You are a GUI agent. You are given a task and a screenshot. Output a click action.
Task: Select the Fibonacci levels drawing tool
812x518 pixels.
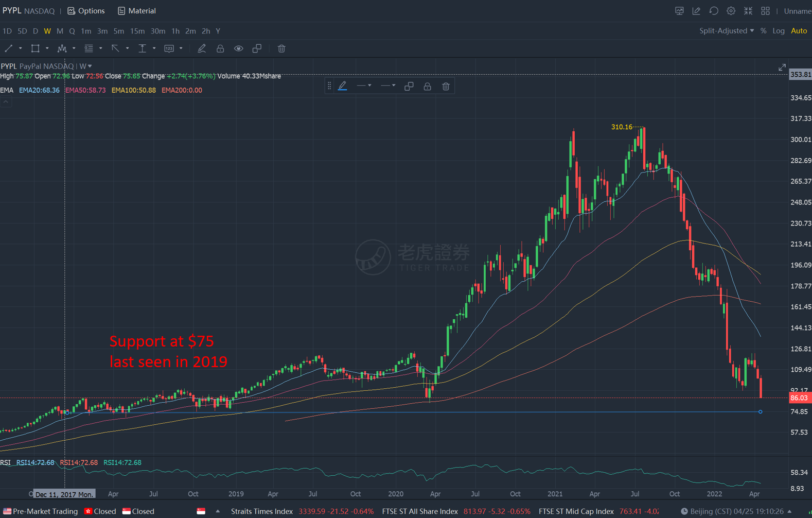coord(89,48)
